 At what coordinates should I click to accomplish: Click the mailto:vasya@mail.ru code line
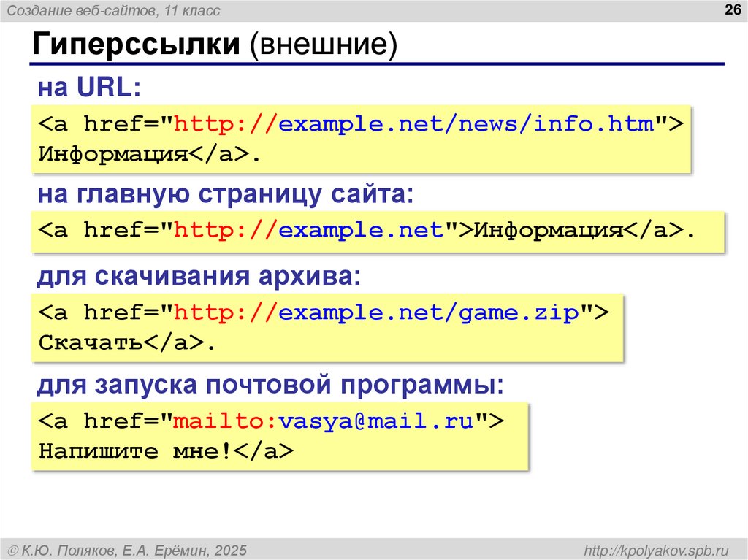(x=271, y=421)
